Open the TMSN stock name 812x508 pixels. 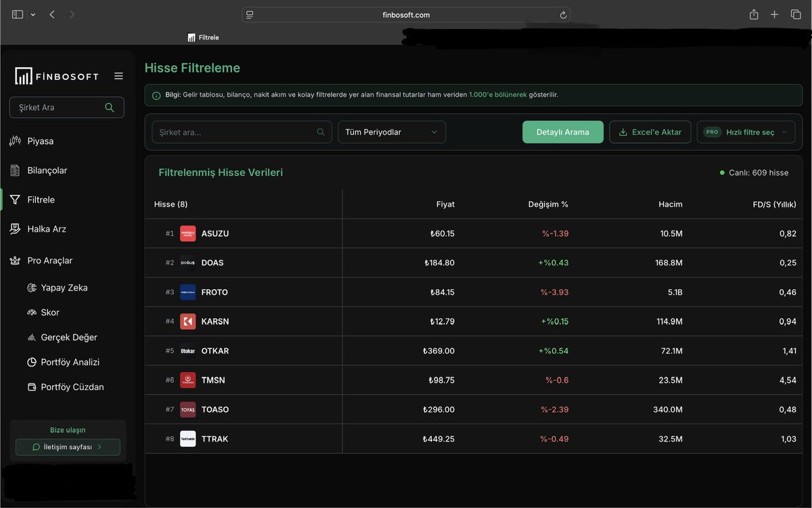(x=213, y=380)
